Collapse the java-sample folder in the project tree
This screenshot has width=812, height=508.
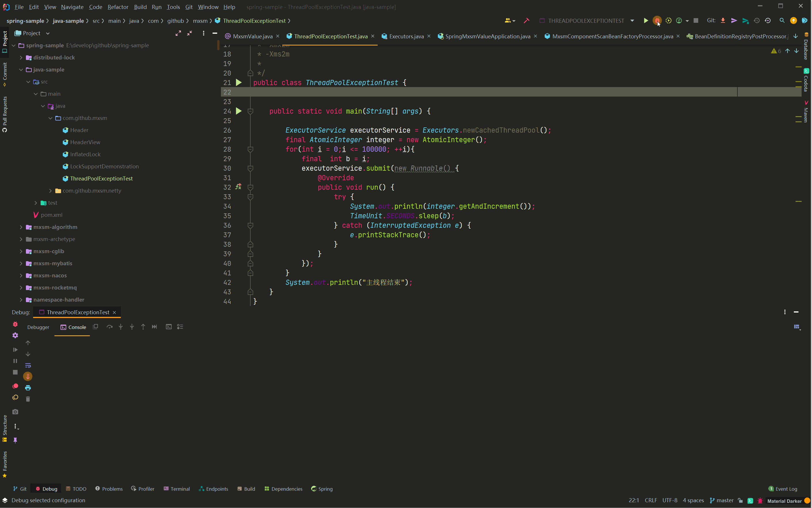(21, 69)
